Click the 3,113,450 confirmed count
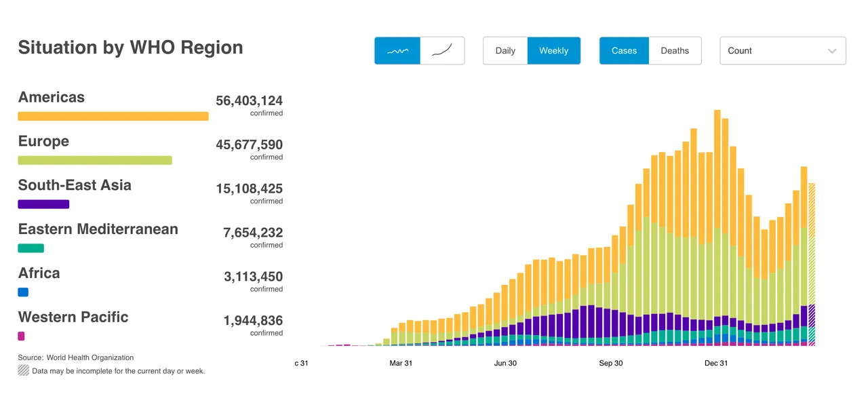The width and height of the screenshot is (868, 407). pos(254,277)
